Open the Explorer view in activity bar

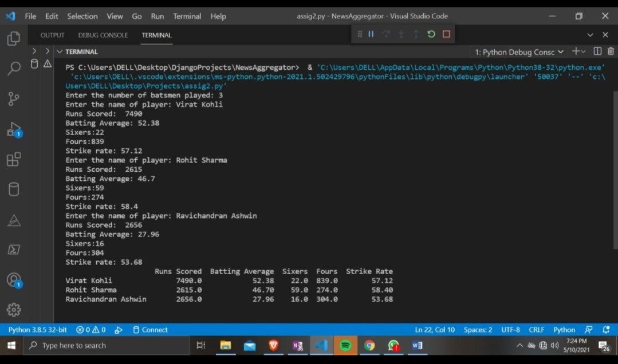pos(14,38)
